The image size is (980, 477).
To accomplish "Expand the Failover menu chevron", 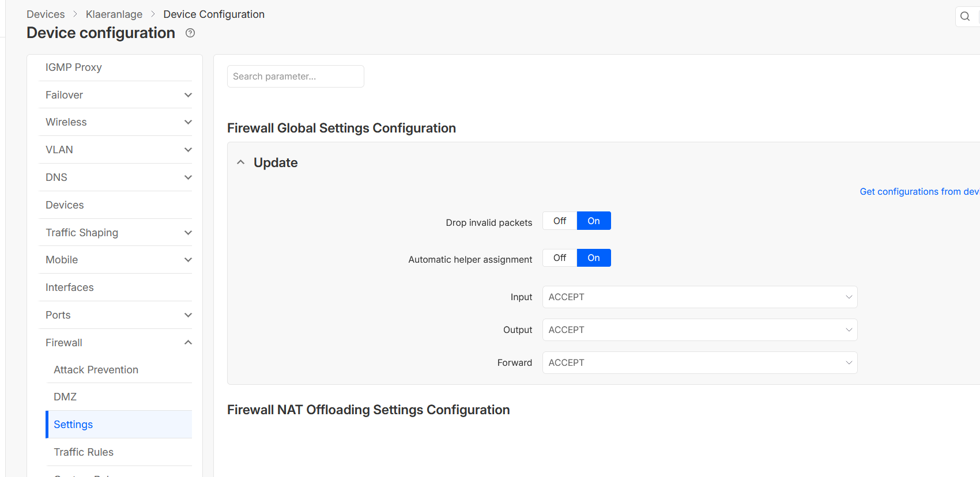I will coord(188,95).
